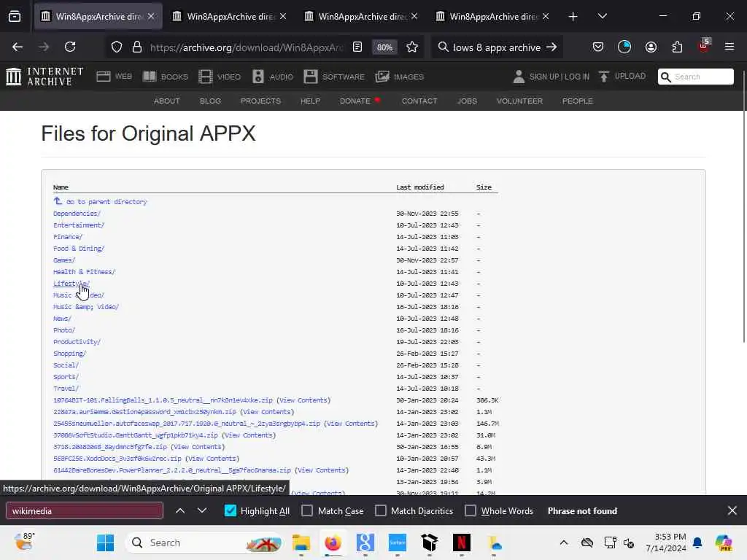View contents of GanttGantt zip
This screenshot has height=560, width=747.
point(249,435)
